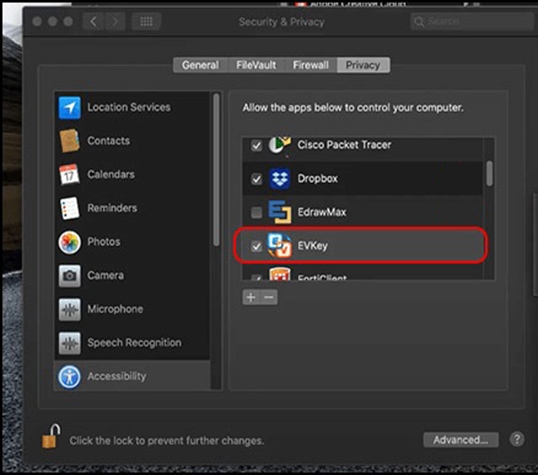
Task: Open help with question mark button
Action: tap(517, 439)
